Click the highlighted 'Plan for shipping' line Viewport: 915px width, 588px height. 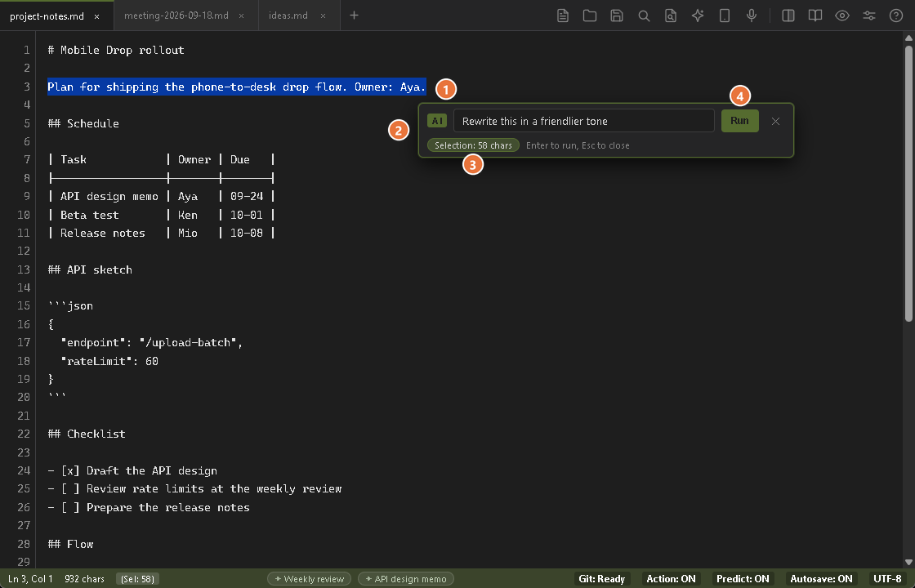pos(237,87)
